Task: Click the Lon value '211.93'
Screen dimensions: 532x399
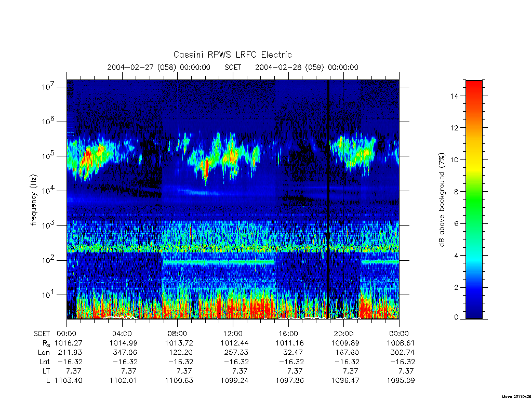Action: 70,353
